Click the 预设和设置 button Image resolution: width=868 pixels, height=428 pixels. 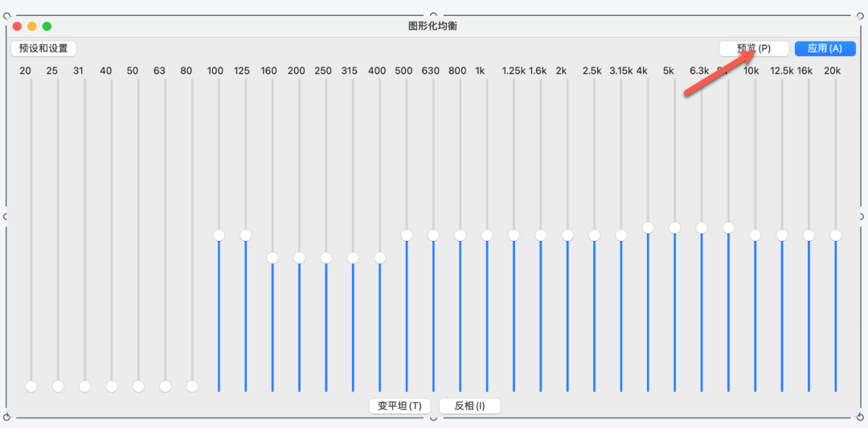43,49
